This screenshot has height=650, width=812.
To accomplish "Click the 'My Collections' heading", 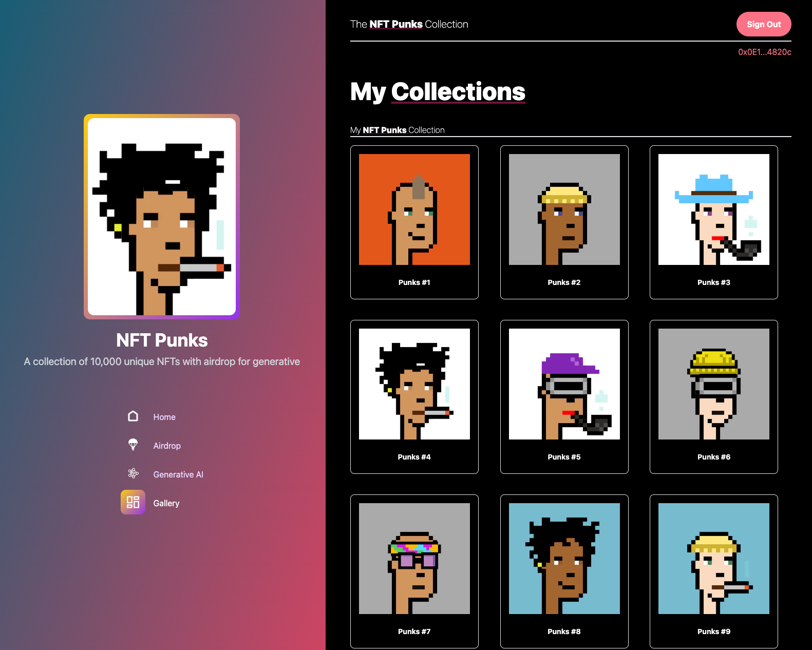I will tap(438, 92).
